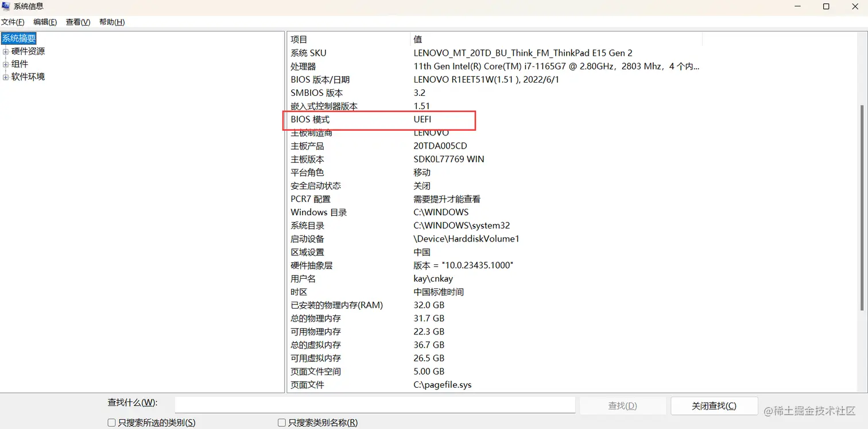This screenshot has width=868, height=429.
Task: Minimize the 系统信息 window
Action: [798, 6]
